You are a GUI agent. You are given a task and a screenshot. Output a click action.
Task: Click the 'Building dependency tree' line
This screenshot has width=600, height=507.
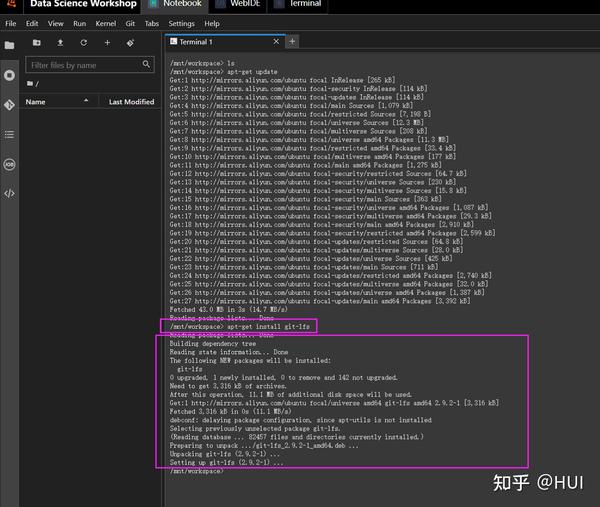[x=213, y=344]
